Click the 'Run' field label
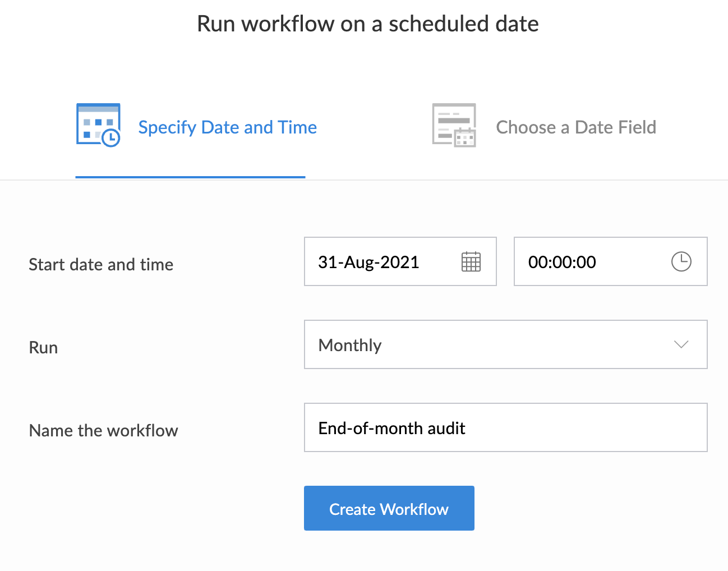Image resolution: width=728 pixels, height=571 pixels. coord(43,347)
